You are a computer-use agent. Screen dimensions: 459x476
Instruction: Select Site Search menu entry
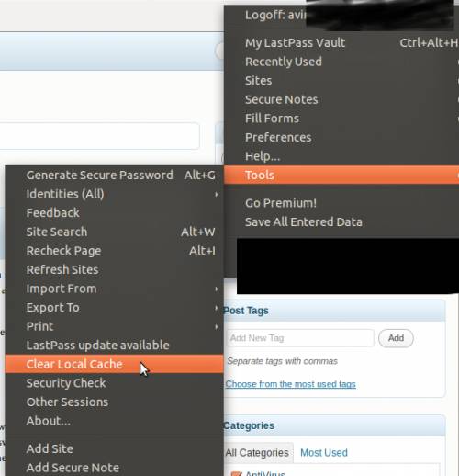(x=114, y=232)
